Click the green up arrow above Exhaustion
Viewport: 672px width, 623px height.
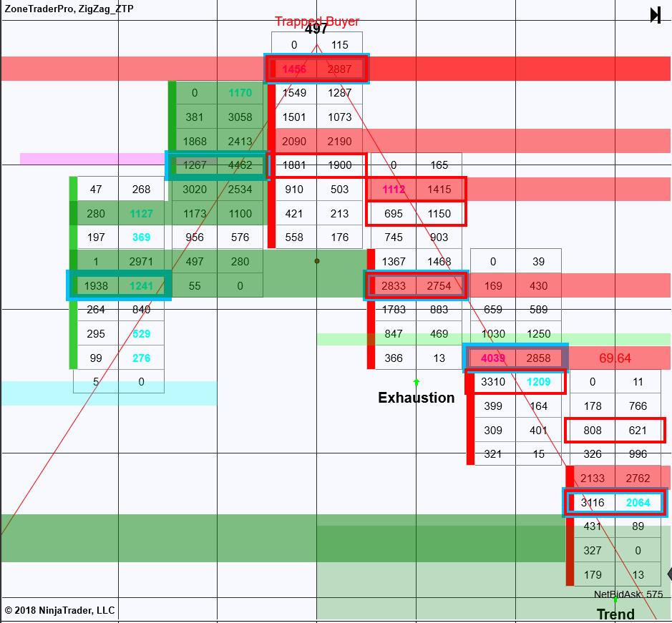(x=416, y=382)
